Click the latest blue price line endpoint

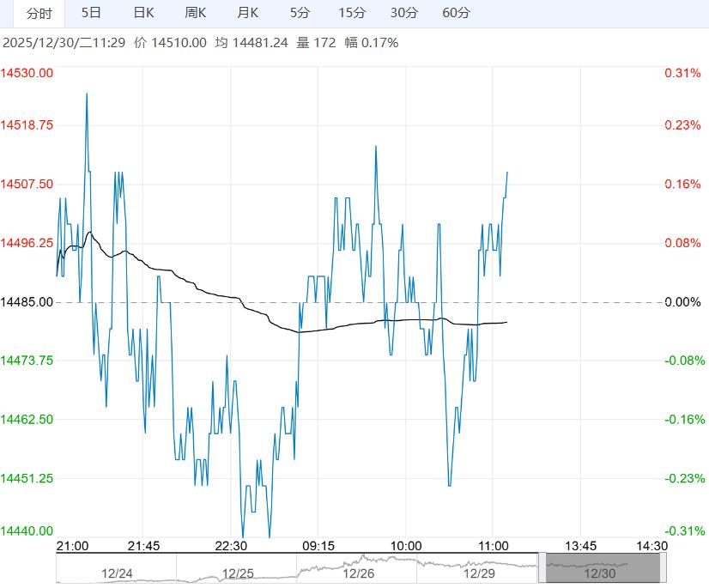pyautogui.click(x=507, y=173)
